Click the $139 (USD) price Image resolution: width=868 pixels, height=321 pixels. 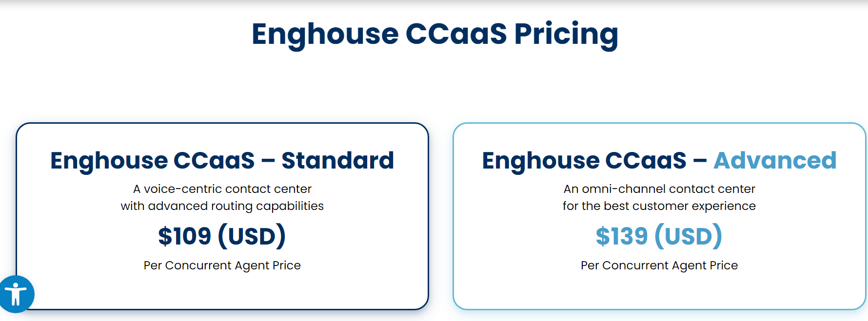[622, 236]
